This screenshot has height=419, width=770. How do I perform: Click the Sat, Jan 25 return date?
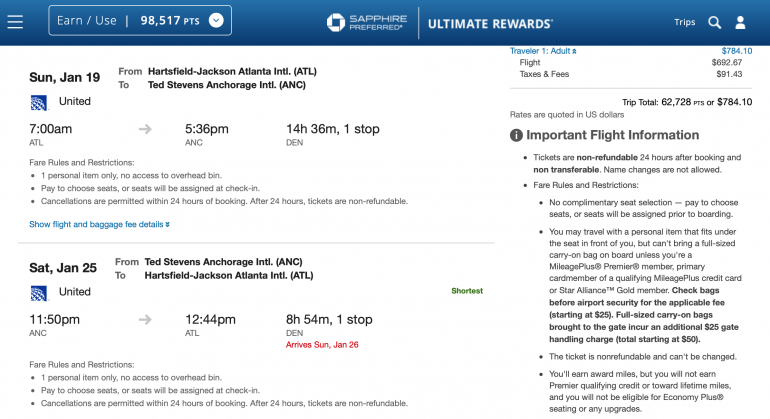(63, 267)
